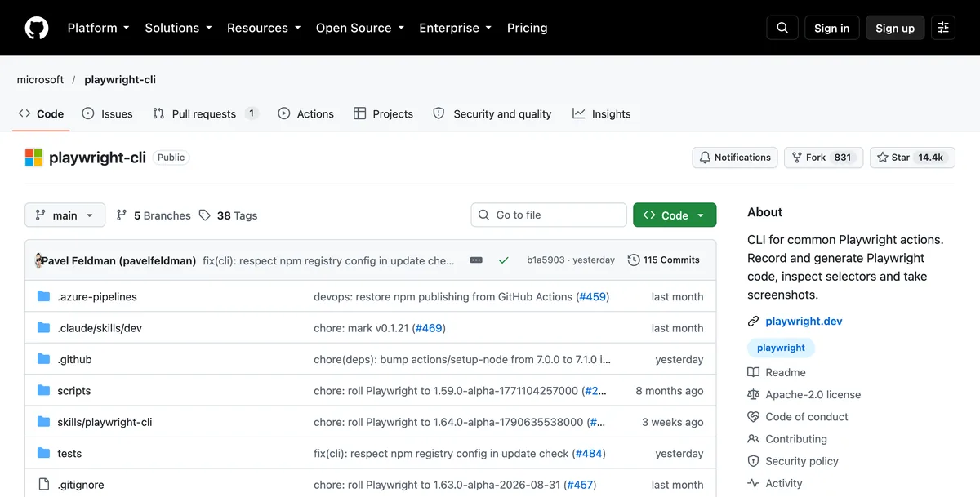Click the playwright topic tag
The height and width of the screenshot is (497, 980).
[781, 348]
